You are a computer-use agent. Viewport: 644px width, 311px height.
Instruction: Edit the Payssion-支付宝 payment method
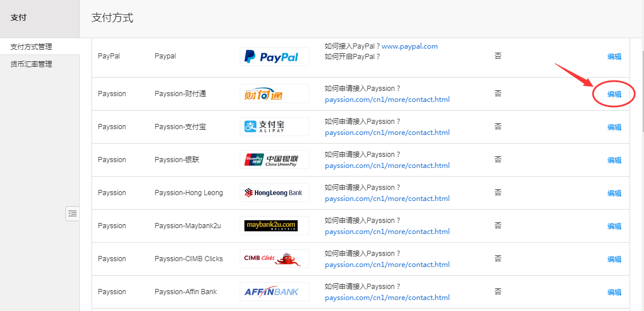614,127
